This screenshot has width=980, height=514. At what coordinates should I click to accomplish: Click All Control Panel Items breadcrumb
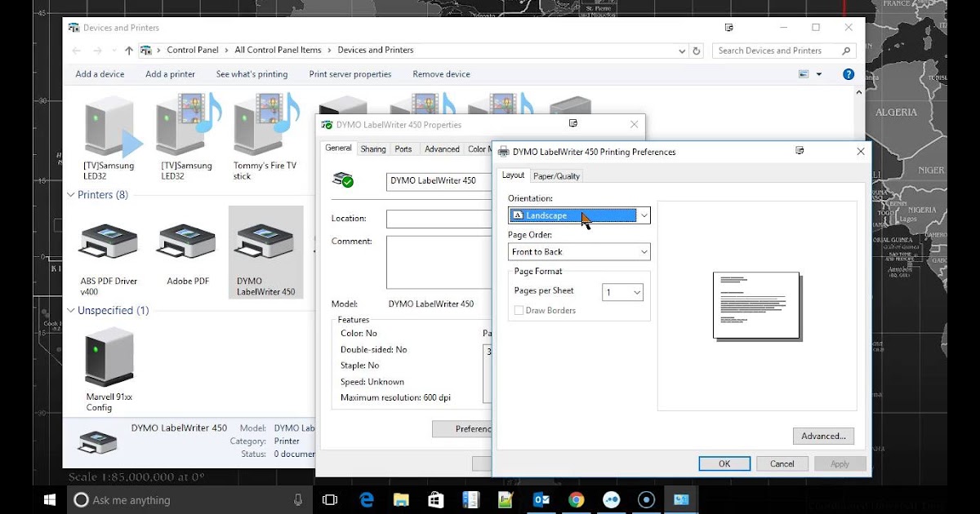[278, 51]
